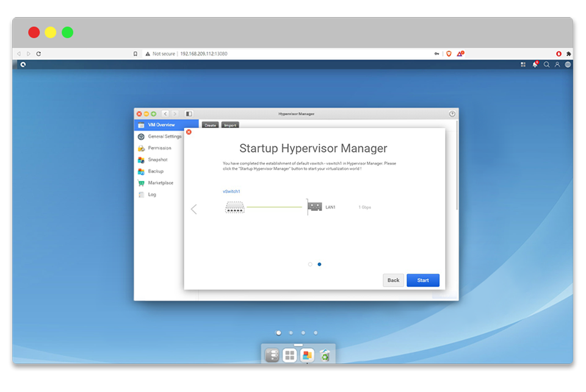This screenshot has height=392, width=586.
Task: Open the four-square grid app in dock
Action: [289, 355]
